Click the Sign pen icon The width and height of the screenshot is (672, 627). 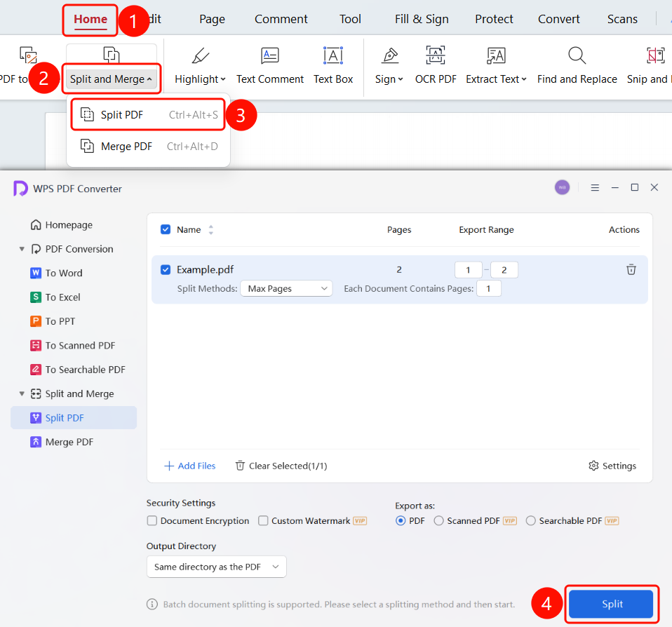point(390,55)
